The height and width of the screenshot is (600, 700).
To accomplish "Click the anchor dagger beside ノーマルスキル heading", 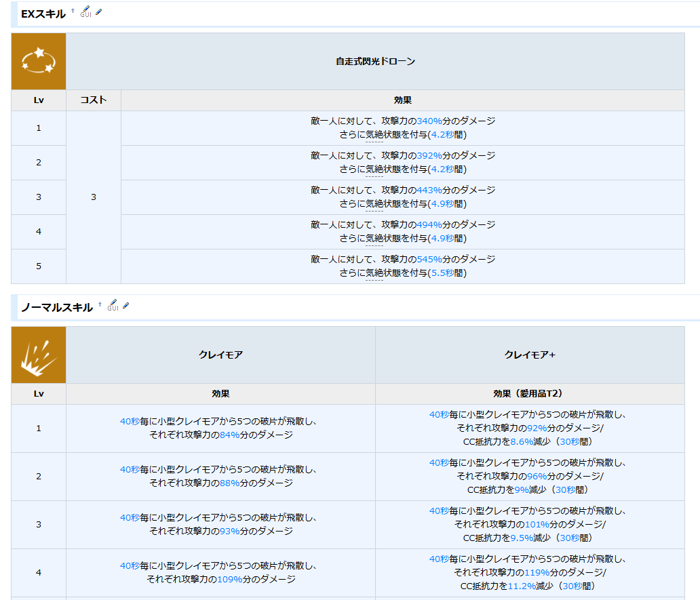I will [100, 304].
